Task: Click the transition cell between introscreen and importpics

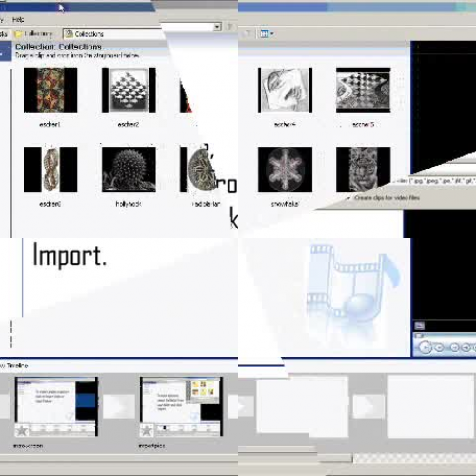Action: (119, 407)
